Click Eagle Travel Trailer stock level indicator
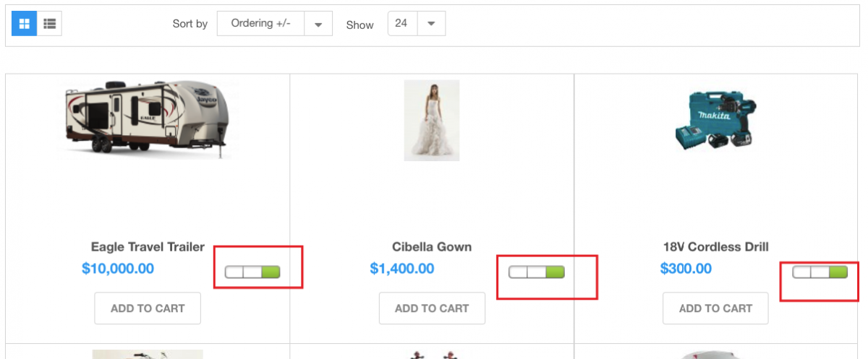 pos(252,272)
